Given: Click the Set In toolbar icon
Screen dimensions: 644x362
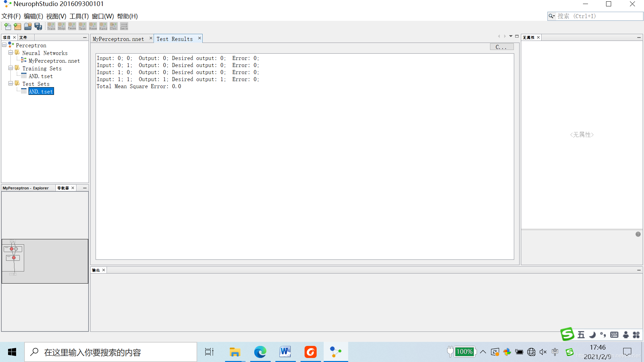Looking at the screenshot, I should [x=124, y=26].
